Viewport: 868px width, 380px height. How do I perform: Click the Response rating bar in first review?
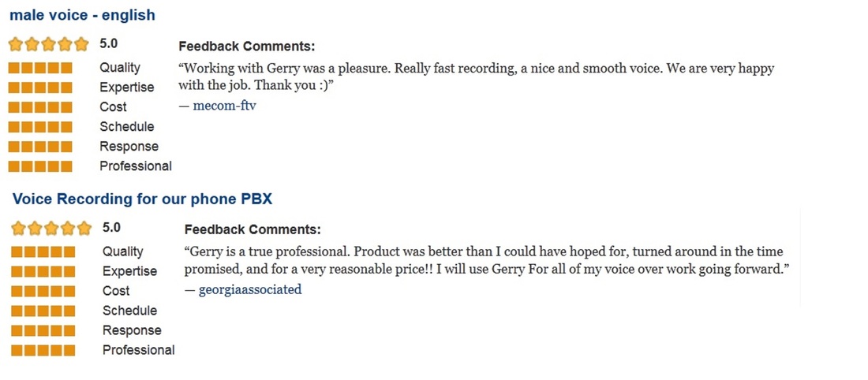pos(40,147)
